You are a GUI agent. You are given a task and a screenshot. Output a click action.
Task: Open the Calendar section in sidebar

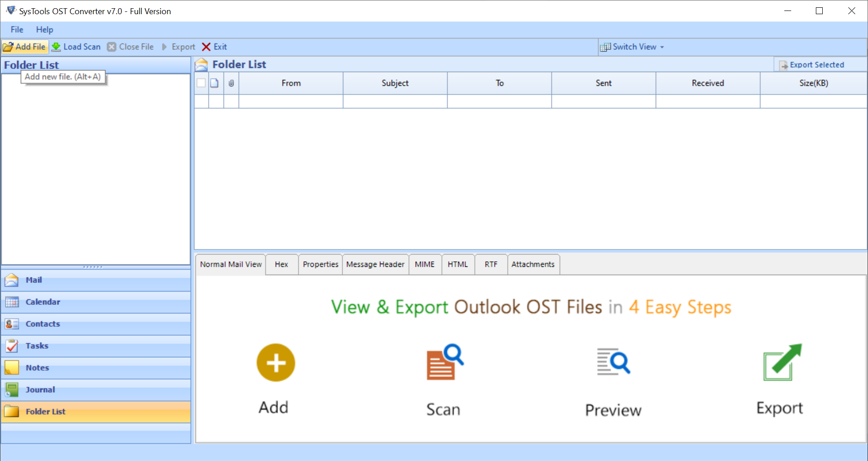[43, 302]
